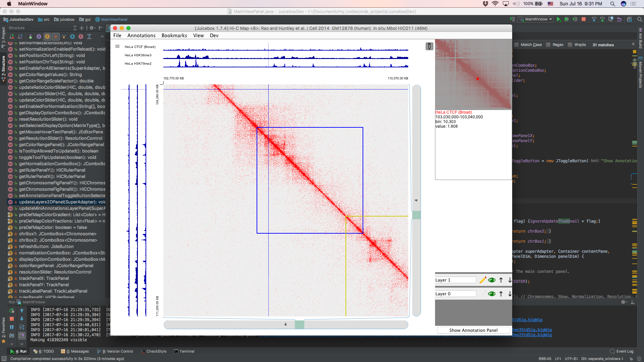Viewport: 644px width, 362px height.
Task: Open the Event Log
Action: 624,351
